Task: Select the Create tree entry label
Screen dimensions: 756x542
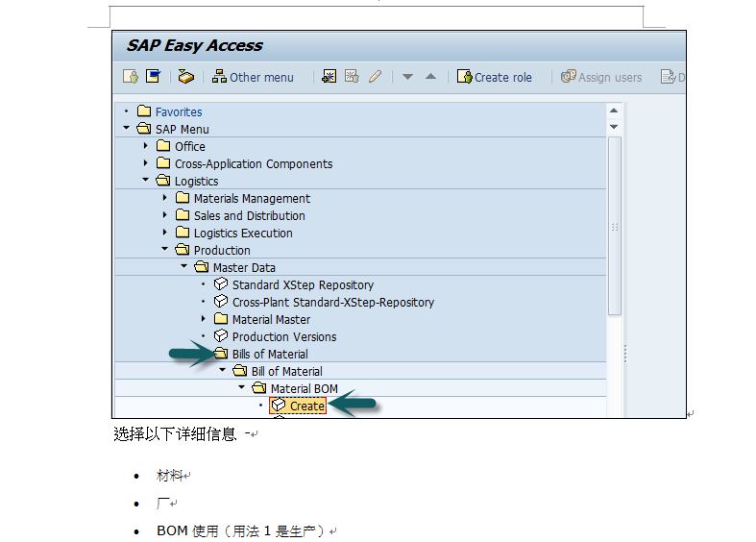Action: [307, 406]
